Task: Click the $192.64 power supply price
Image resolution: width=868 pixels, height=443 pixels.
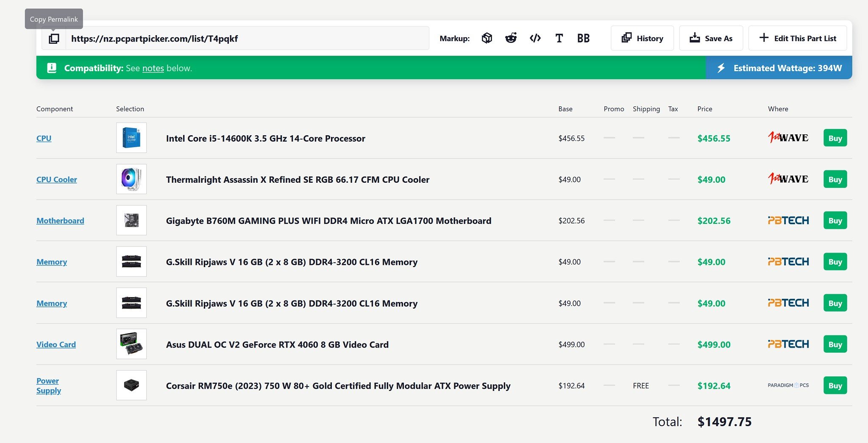Action: [x=714, y=386]
